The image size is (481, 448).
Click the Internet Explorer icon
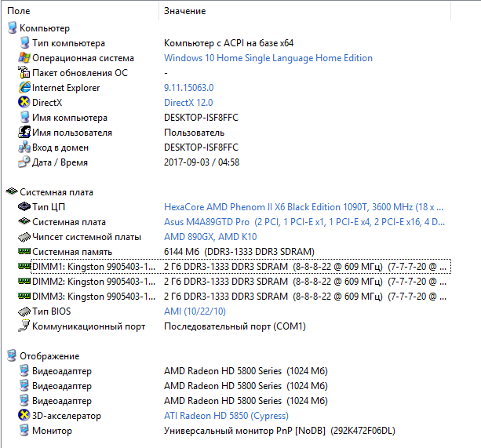(x=24, y=88)
